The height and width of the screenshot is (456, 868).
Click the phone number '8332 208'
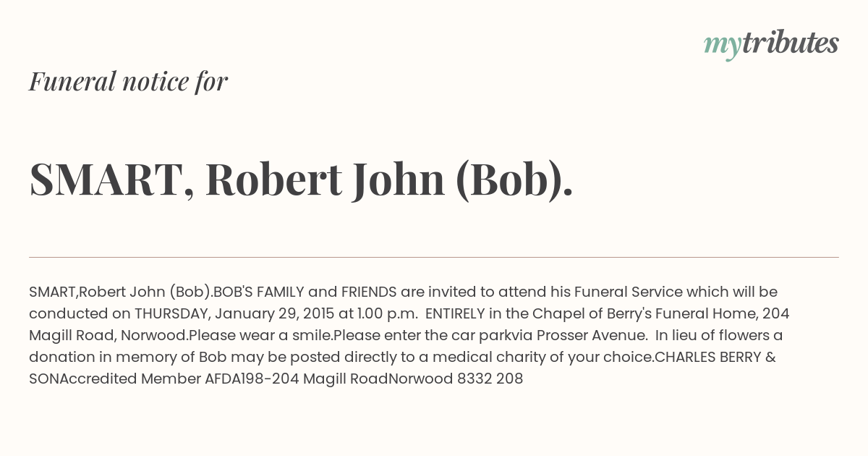pos(490,379)
